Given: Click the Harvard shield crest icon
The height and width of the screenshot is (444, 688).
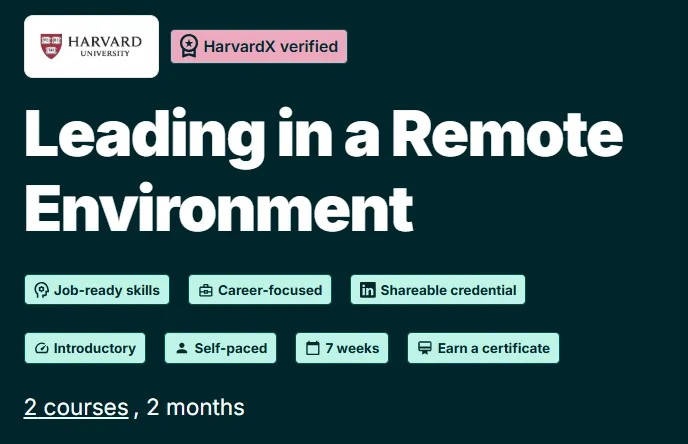Looking at the screenshot, I should [51, 46].
